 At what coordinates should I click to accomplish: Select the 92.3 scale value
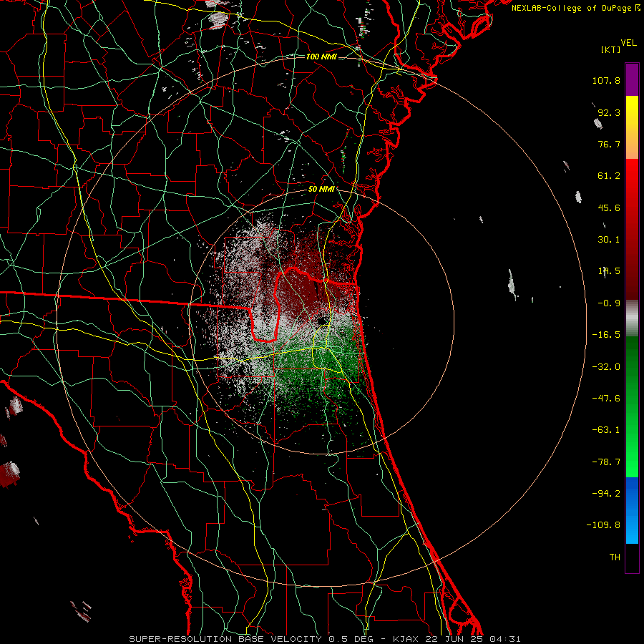coord(609,112)
